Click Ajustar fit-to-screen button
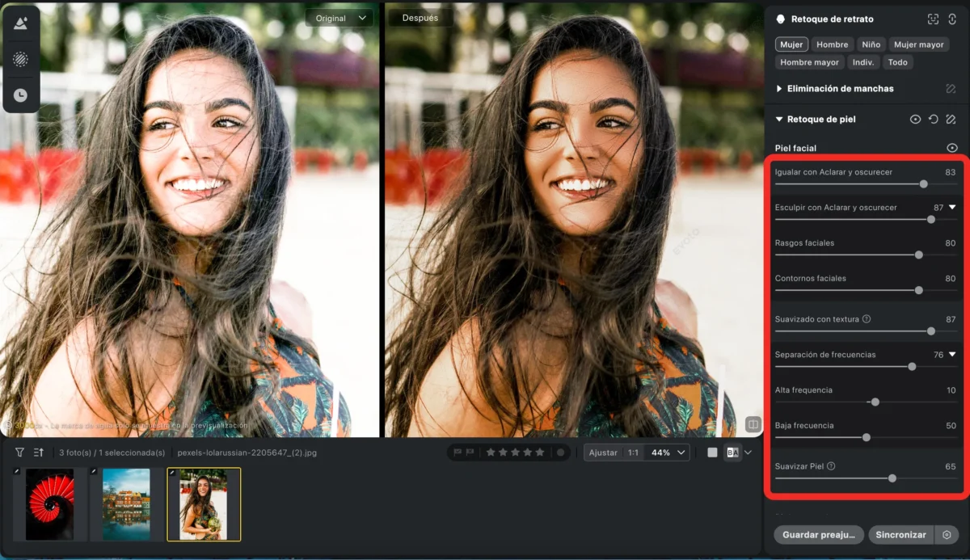 603,453
